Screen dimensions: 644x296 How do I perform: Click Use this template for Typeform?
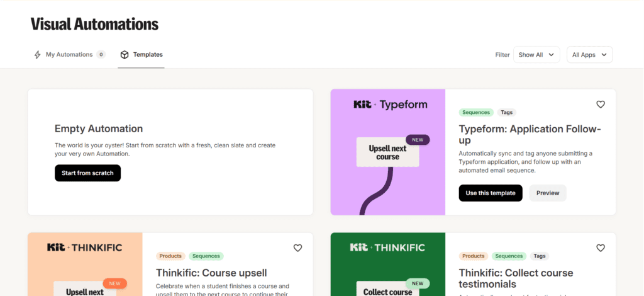coord(491,193)
